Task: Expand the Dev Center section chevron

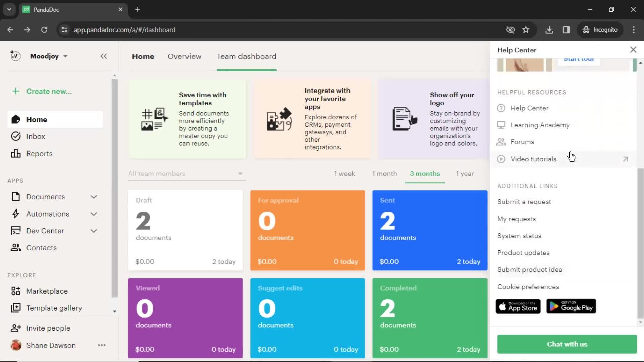Action: coord(94,231)
